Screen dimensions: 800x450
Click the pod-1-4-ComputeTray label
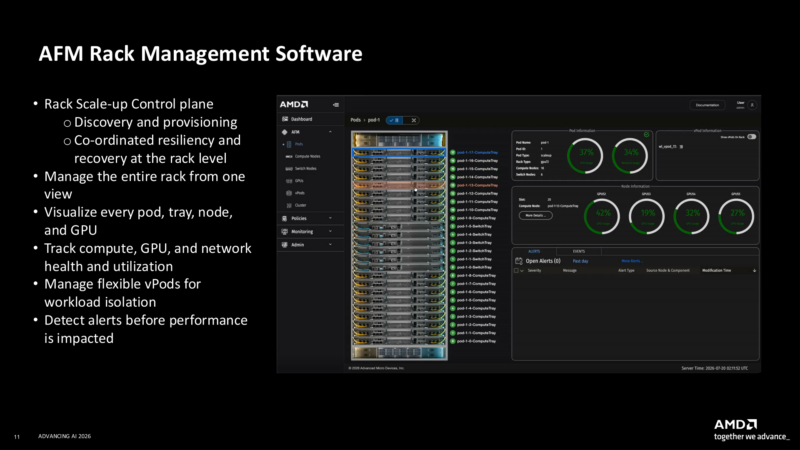coord(477,308)
